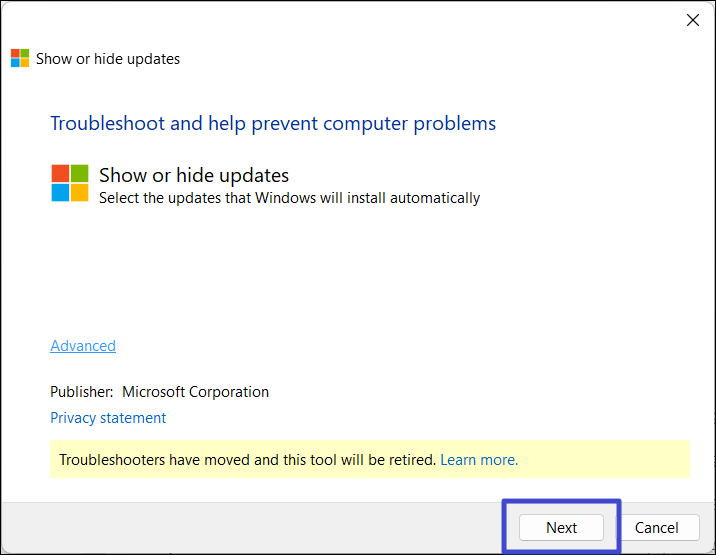Follow the Learn more link
716x555 pixels.
[x=479, y=460]
